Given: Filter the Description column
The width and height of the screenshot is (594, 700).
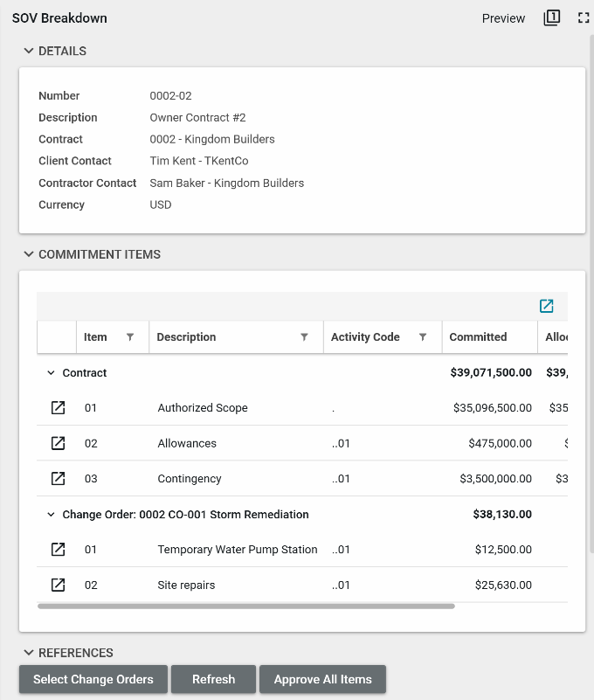Looking at the screenshot, I should coord(304,337).
